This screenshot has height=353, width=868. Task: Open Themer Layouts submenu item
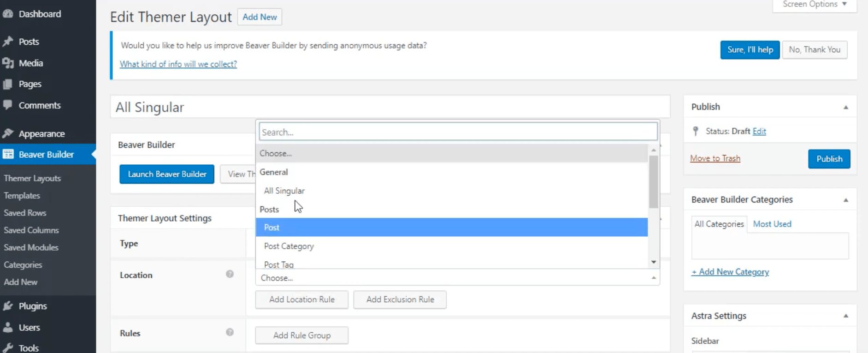pyautogui.click(x=32, y=178)
